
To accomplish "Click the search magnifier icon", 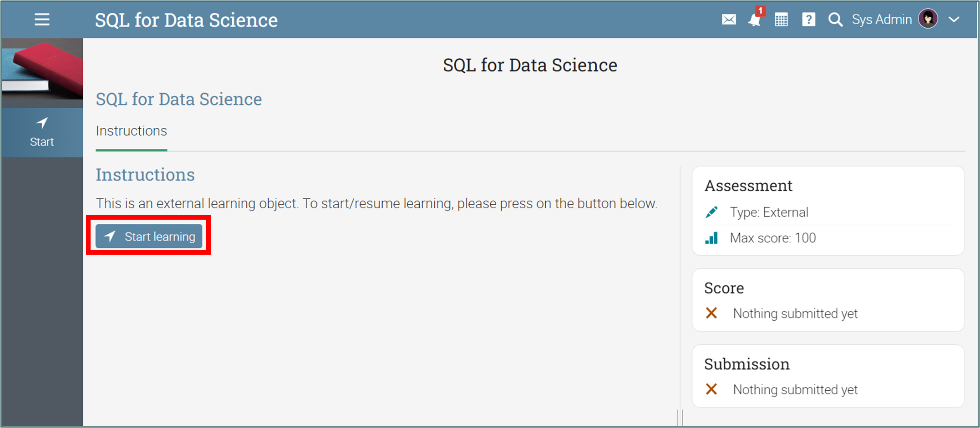I will [835, 20].
